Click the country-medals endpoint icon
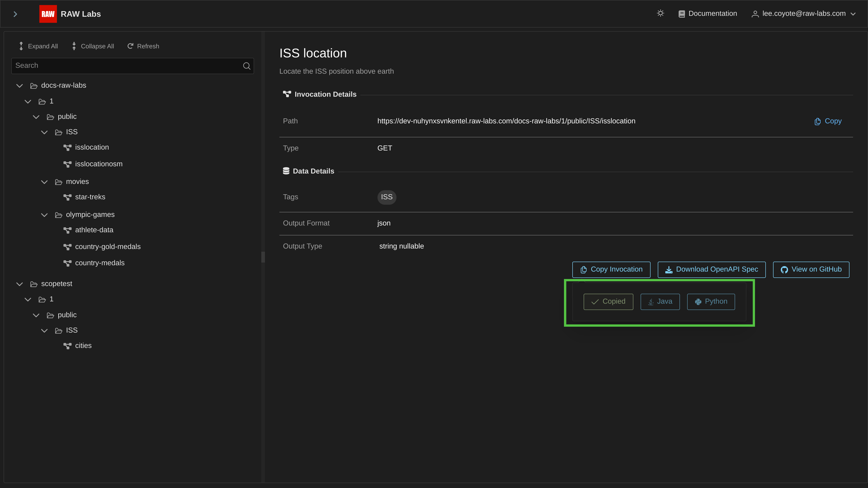 point(67,263)
